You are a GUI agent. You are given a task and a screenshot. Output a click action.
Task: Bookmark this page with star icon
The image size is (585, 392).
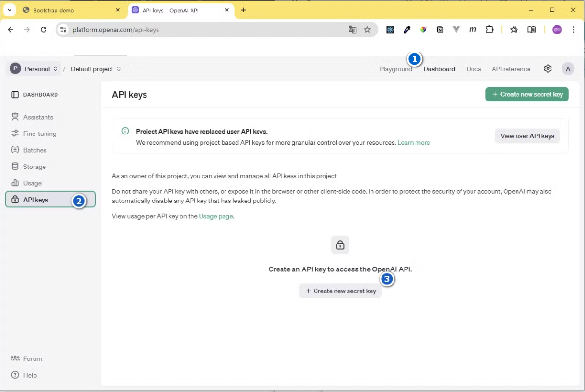coord(367,30)
